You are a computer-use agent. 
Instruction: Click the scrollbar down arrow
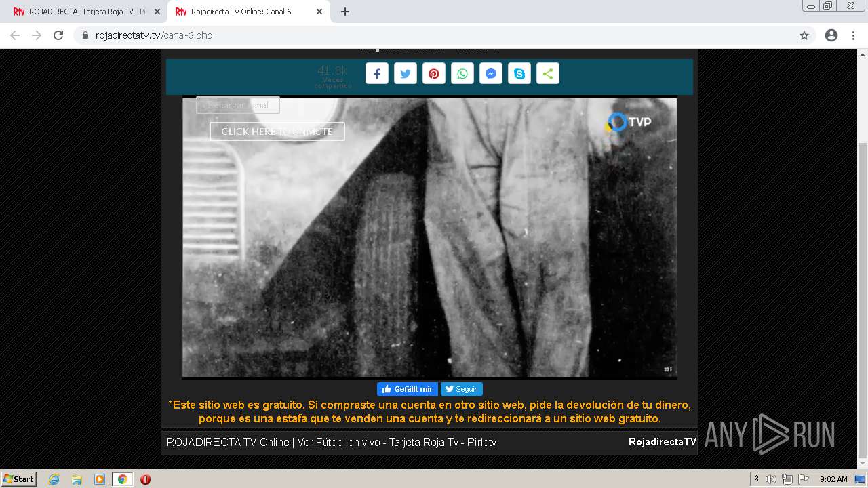(863, 463)
